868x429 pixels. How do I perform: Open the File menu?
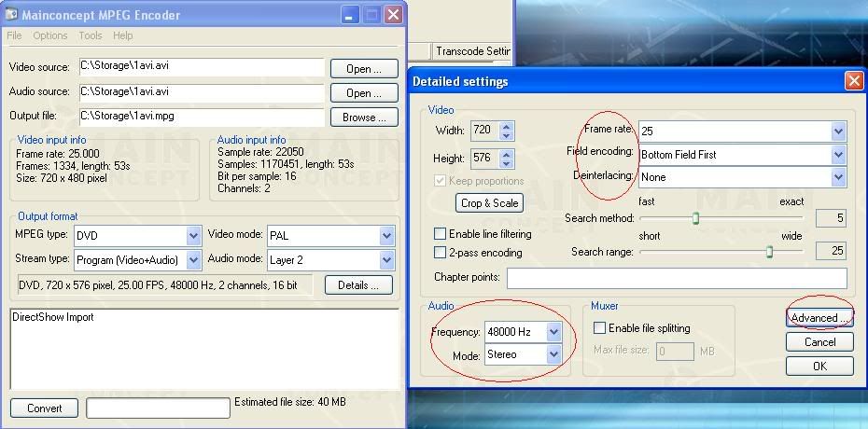pyautogui.click(x=14, y=35)
